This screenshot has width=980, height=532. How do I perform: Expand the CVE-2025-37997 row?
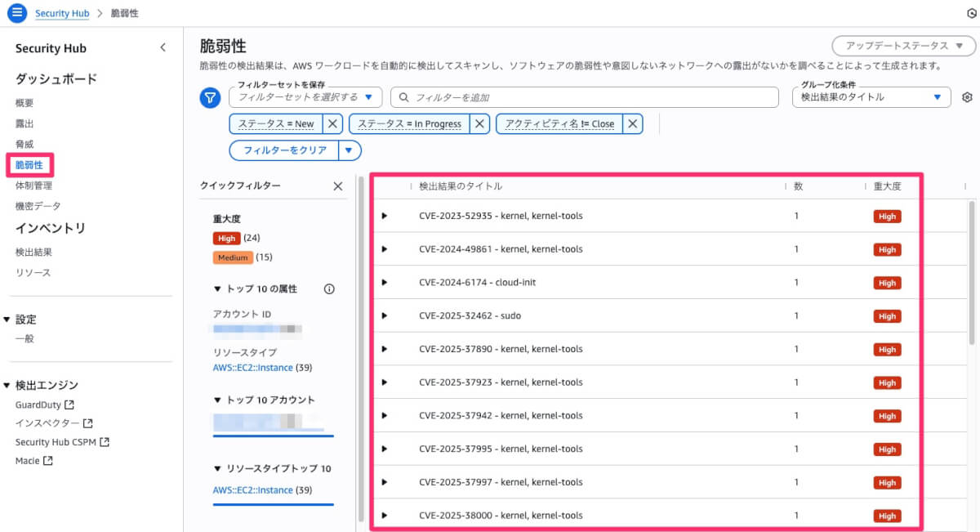pos(385,482)
